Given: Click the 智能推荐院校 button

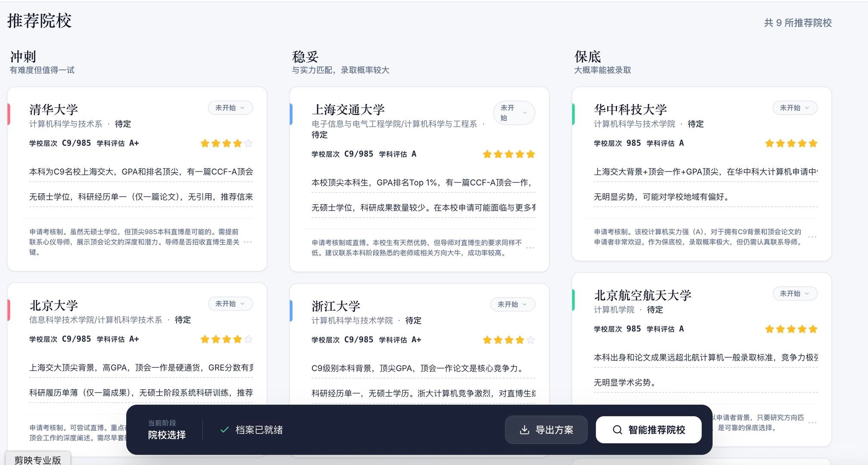Looking at the screenshot, I should pos(649,430).
